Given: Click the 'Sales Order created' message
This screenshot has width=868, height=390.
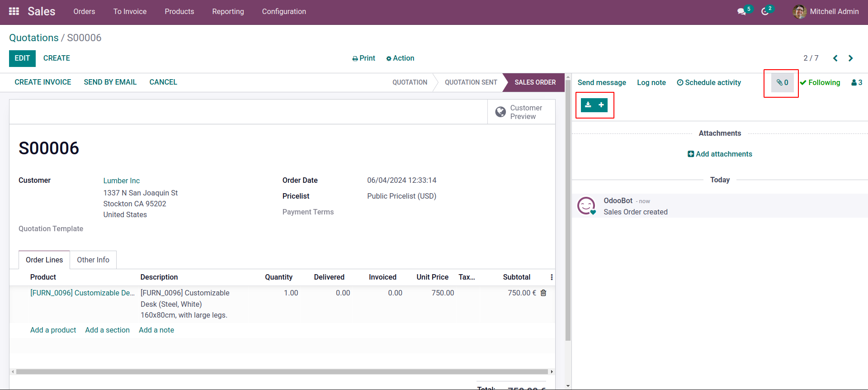Looking at the screenshot, I should tap(636, 212).
